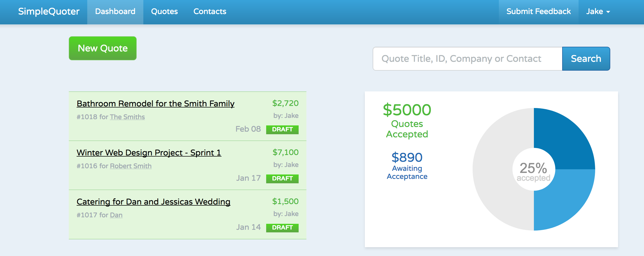Create a New Quote
The image size is (644, 256).
(x=103, y=48)
